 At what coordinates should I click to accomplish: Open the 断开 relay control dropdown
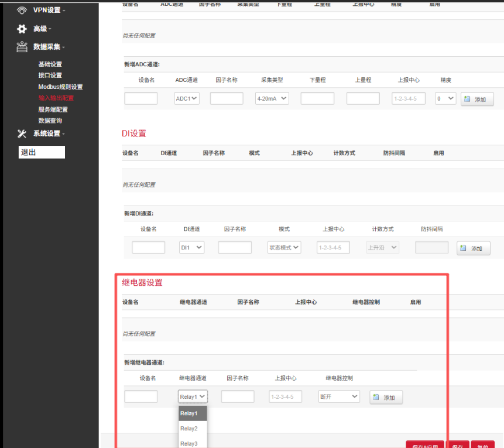click(x=339, y=396)
